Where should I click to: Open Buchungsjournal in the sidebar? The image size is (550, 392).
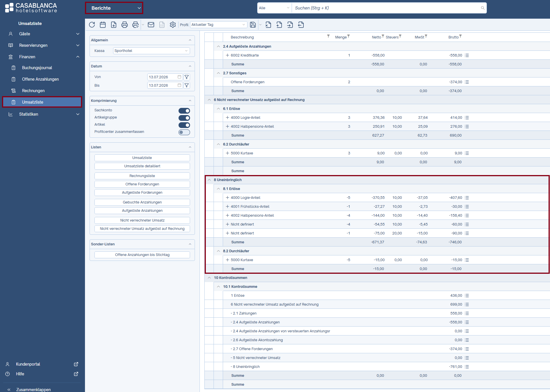point(37,68)
